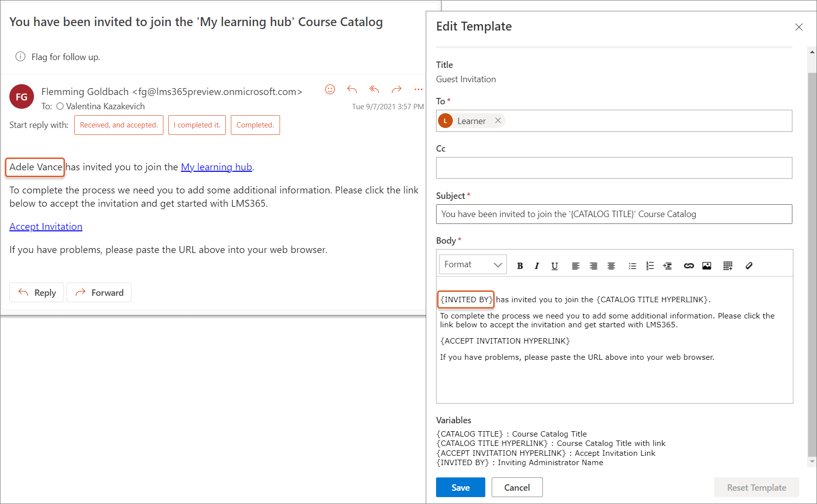The image size is (817, 504).
Task: Click the Accept Invitation link
Action: click(46, 226)
